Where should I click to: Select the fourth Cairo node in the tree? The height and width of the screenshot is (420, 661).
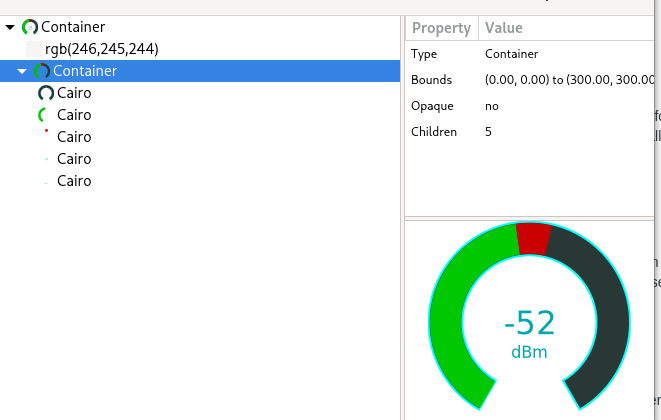74,159
